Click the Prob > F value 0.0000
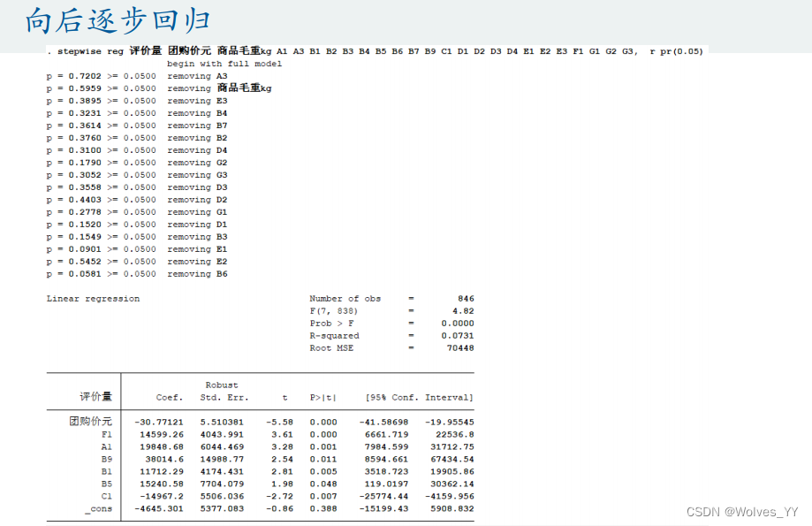Screen dimensions: 812x526 [458, 324]
